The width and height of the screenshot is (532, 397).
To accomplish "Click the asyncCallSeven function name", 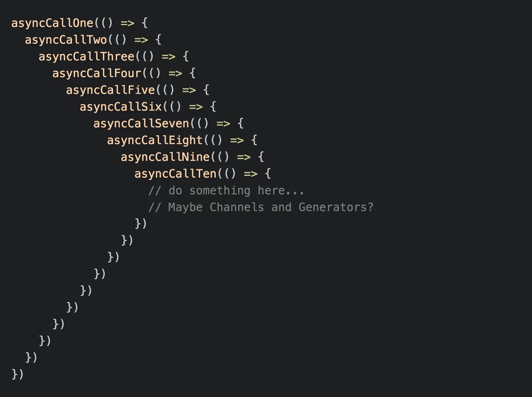I will point(141,123).
